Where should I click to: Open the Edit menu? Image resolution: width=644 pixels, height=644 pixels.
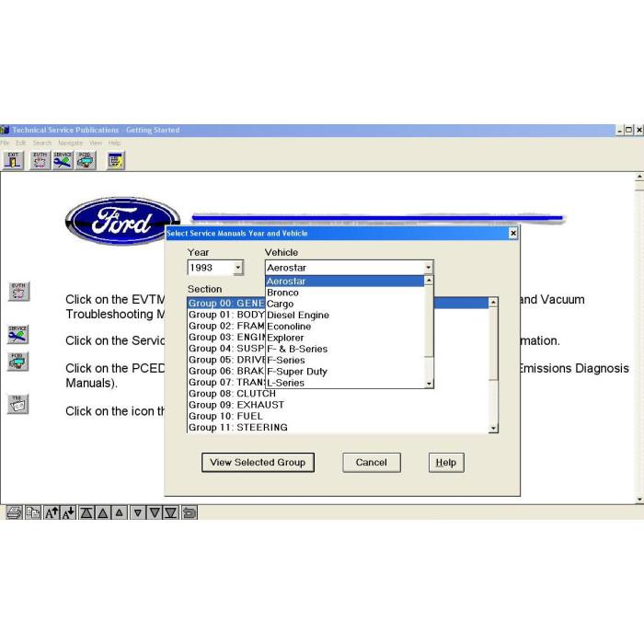(x=21, y=143)
